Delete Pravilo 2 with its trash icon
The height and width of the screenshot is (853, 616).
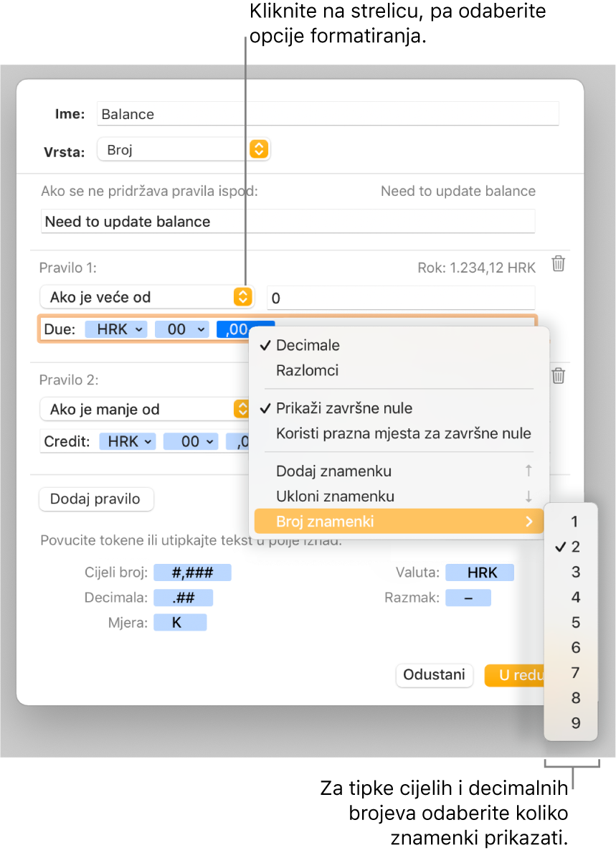559,376
